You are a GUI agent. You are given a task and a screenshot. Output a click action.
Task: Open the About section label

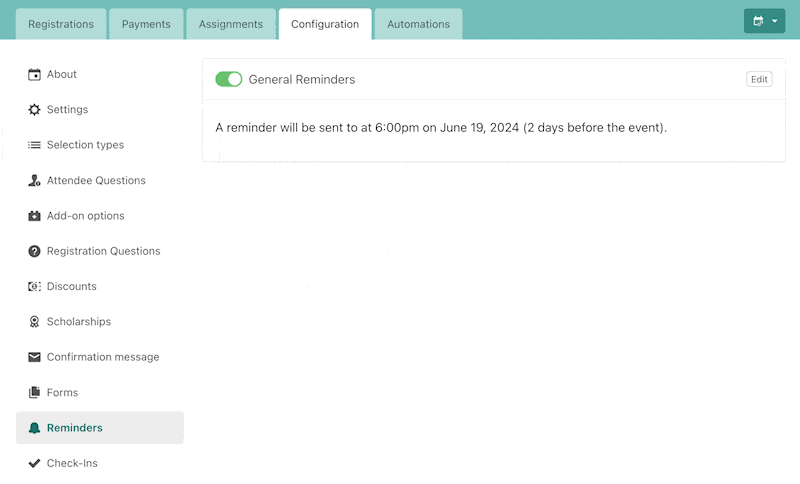pos(62,74)
